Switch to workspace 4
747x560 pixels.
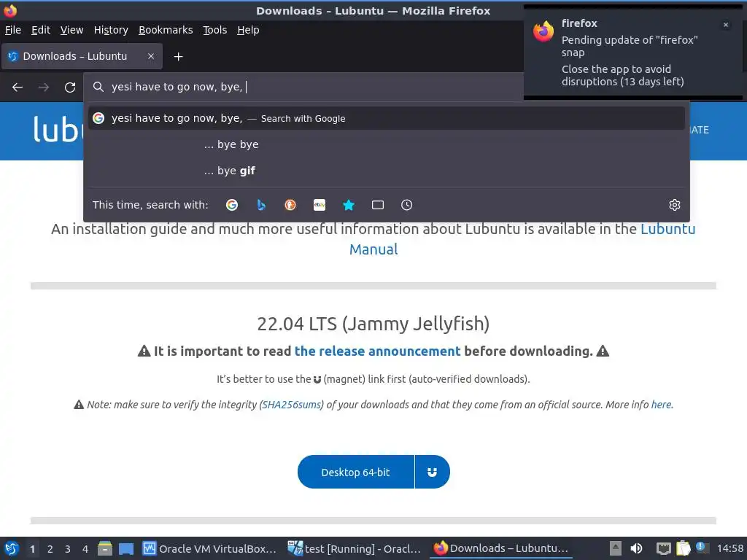85,548
